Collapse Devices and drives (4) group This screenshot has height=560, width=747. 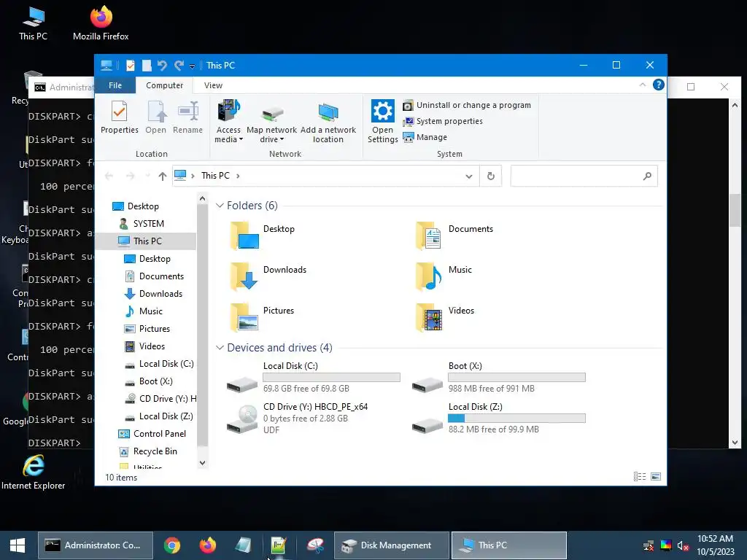point(220,348)
